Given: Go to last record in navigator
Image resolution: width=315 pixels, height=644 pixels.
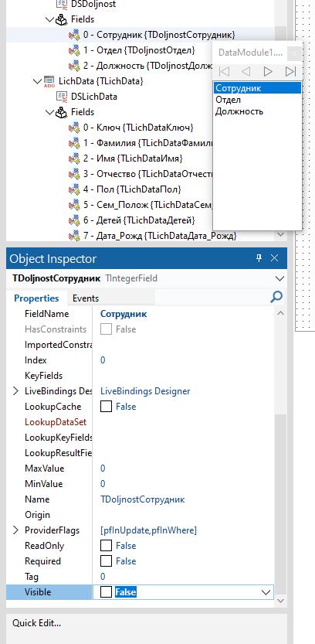Looking at the screenshot, I should [x=290, y=71].
